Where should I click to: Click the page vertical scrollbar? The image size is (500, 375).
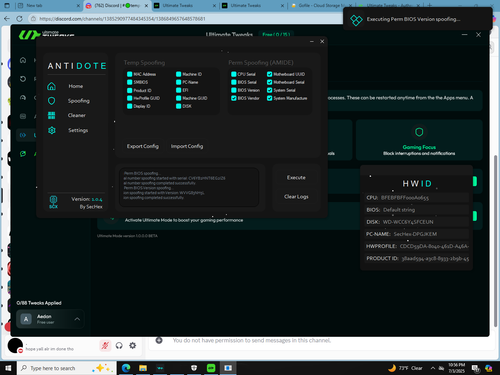[x=496, y=240]
